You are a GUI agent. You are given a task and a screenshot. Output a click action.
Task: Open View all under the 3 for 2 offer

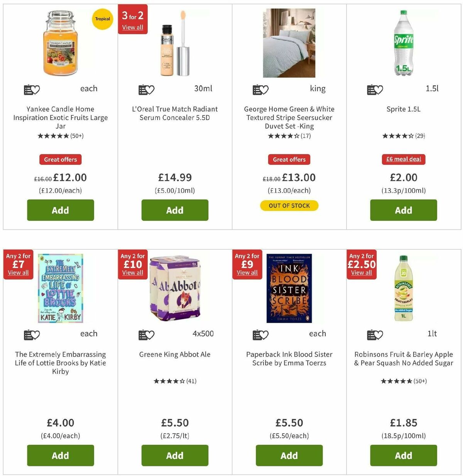click(x=133, y=28)
